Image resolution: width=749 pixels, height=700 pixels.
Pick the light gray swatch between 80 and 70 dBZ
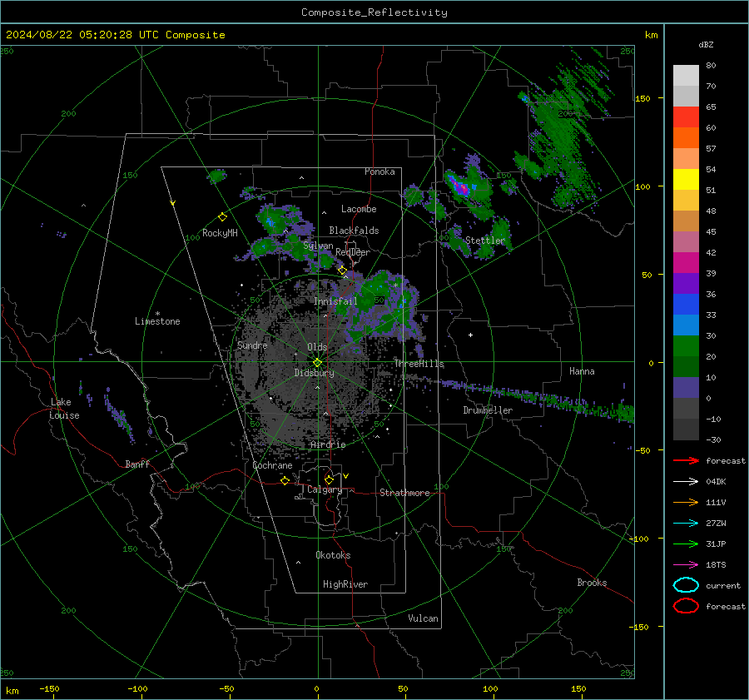(686, 76)
